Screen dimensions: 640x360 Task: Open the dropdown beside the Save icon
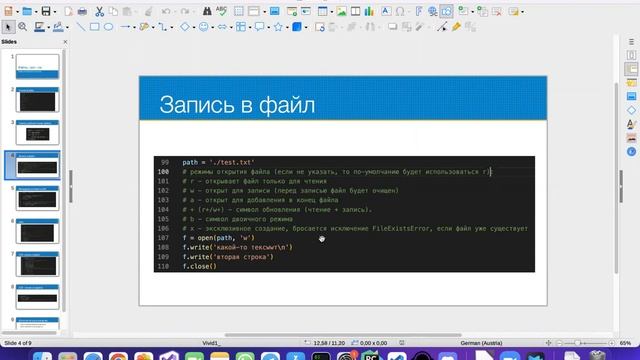point(55,12)
